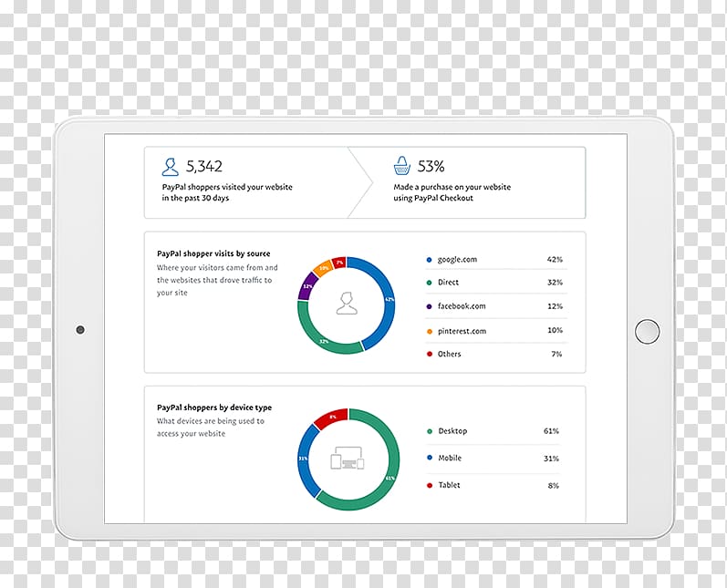
Task: Click the blue dot next to google.com
Action: [x=429, y=260]
